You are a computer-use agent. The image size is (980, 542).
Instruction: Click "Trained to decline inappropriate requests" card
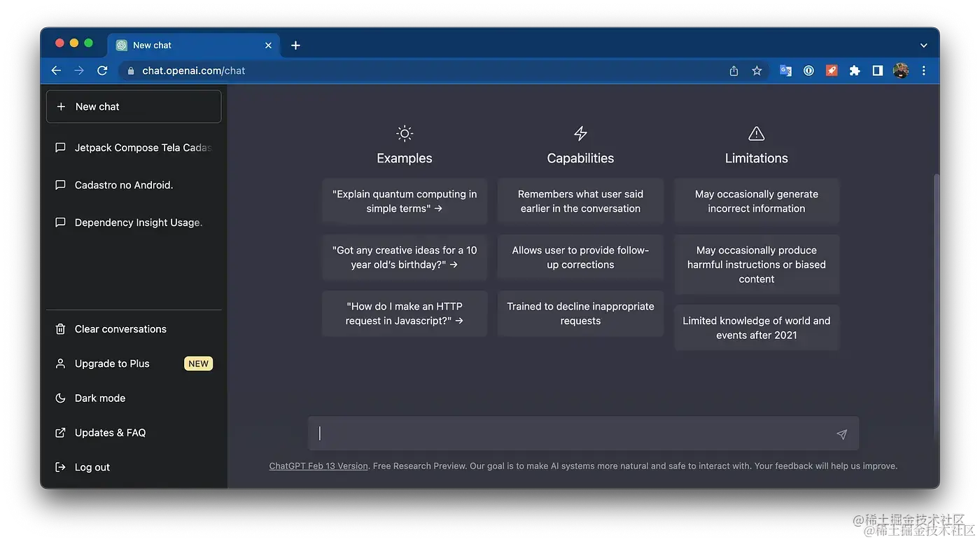click(x=580, y=314)
